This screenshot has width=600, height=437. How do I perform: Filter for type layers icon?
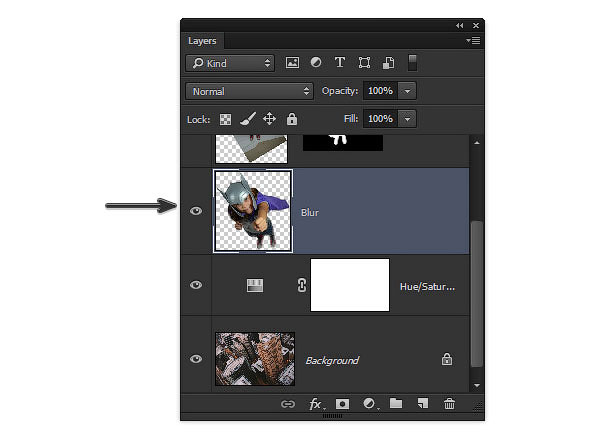point(340,62)
